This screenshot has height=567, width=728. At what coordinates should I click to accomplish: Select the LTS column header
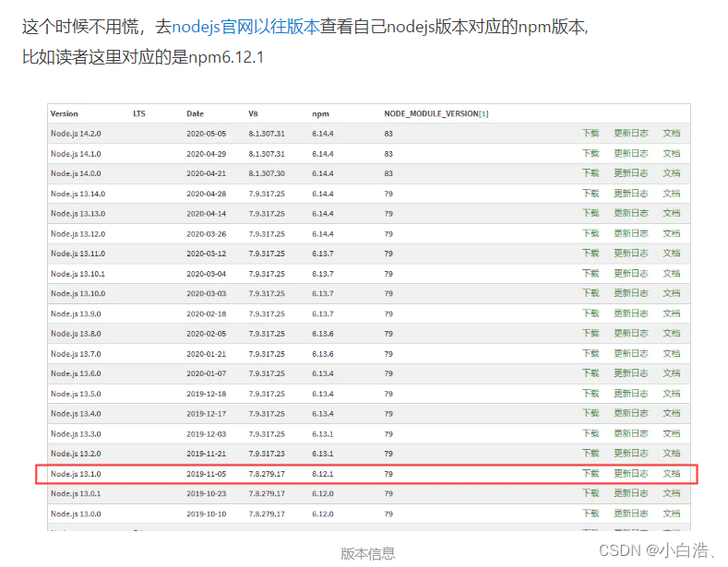click(x=138, y=113)
